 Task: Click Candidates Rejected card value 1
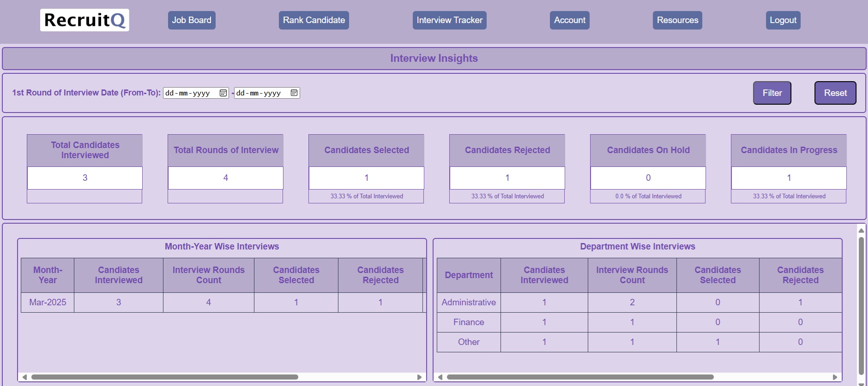(x=507, y=178)
